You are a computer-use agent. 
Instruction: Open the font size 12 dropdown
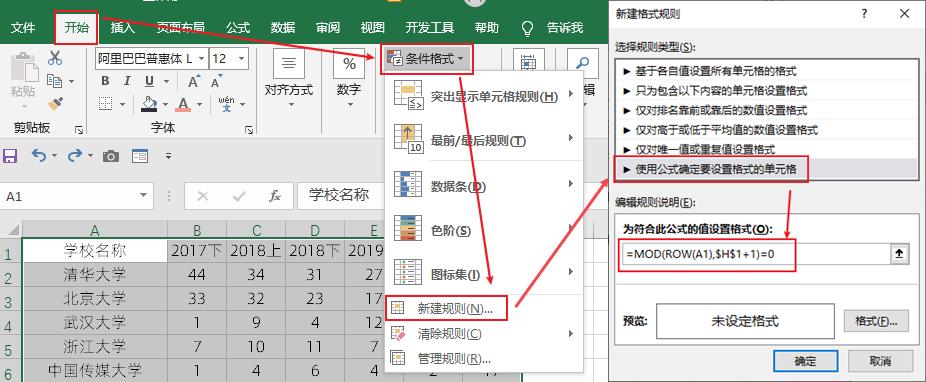pos(242,59)
